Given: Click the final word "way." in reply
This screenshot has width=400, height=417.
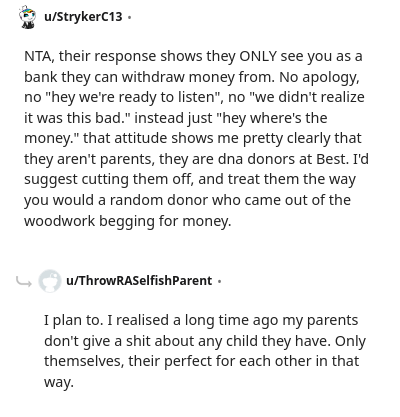Looking at the screenshot, I should (59, 382).
